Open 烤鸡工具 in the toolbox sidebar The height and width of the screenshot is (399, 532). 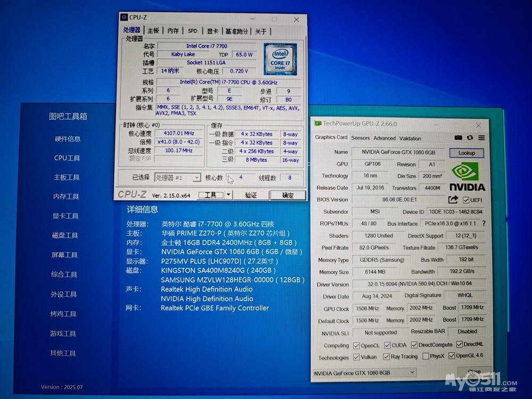click(x=63, y=314)
